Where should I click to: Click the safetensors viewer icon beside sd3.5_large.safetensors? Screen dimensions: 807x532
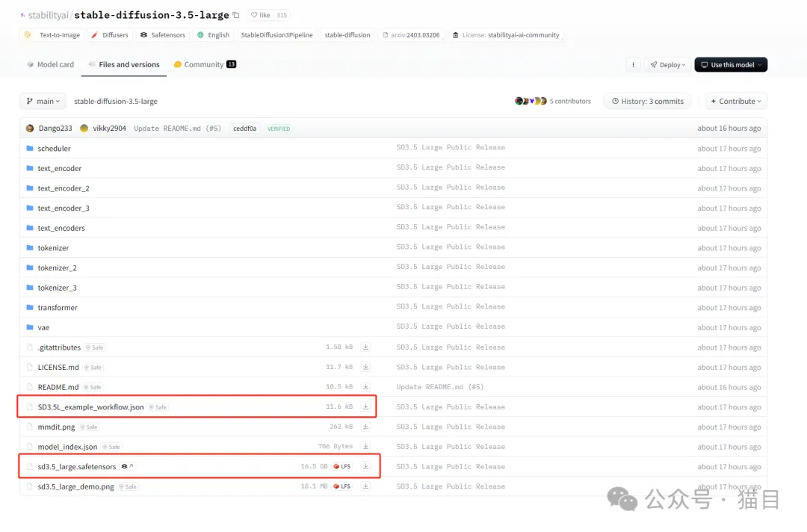click(x=126, y=466)
